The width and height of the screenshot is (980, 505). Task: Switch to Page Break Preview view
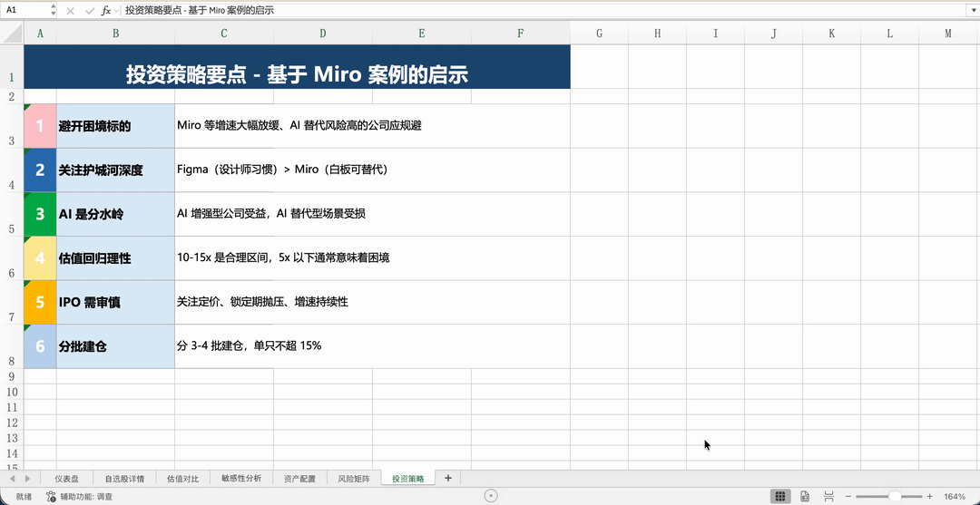[828, 496]
